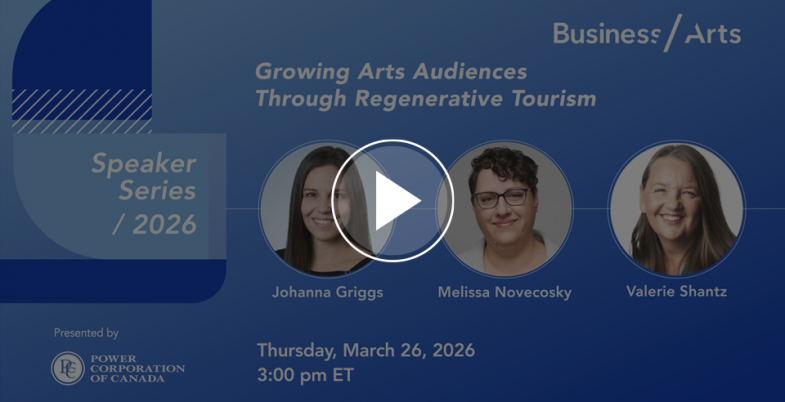
Task: Play the video with the center play button
Action: coord(392,201)
